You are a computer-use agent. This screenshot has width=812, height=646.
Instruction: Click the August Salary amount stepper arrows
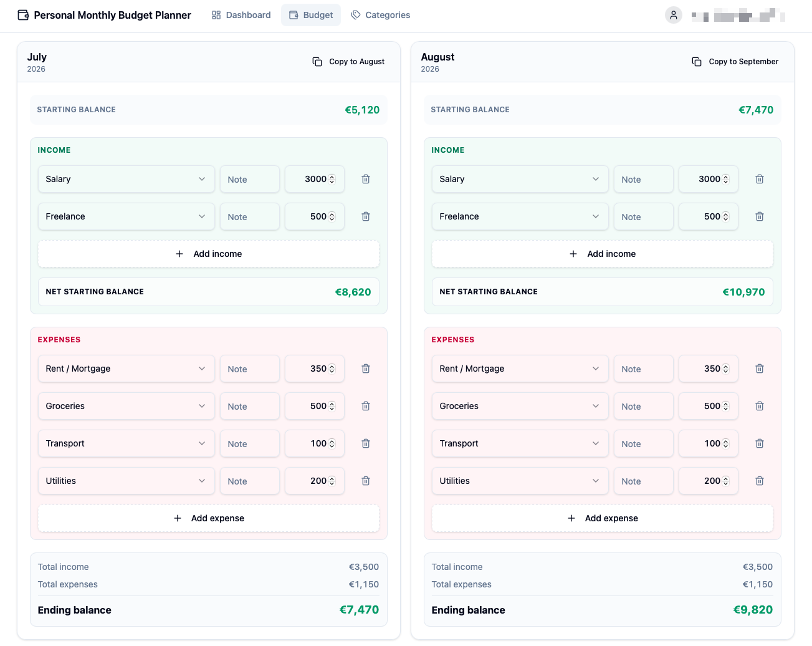(x=726, y=179)
